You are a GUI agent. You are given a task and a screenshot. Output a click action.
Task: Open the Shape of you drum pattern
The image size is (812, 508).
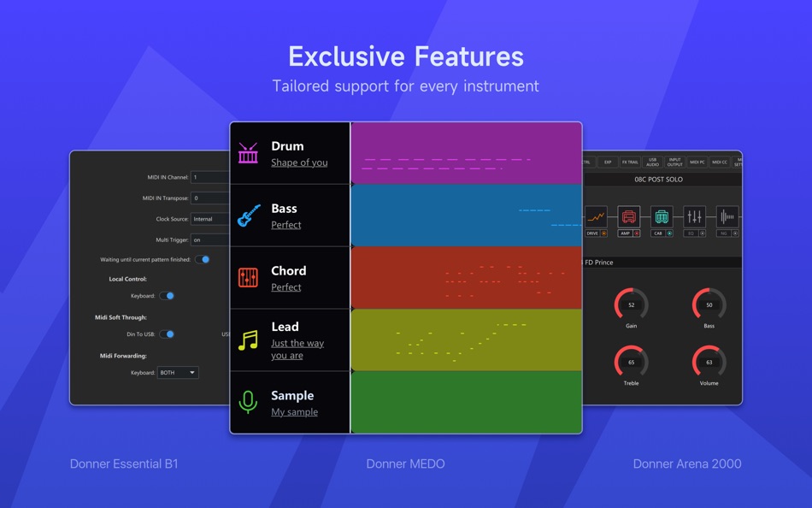pyautogui.click(x=299, y=162)
